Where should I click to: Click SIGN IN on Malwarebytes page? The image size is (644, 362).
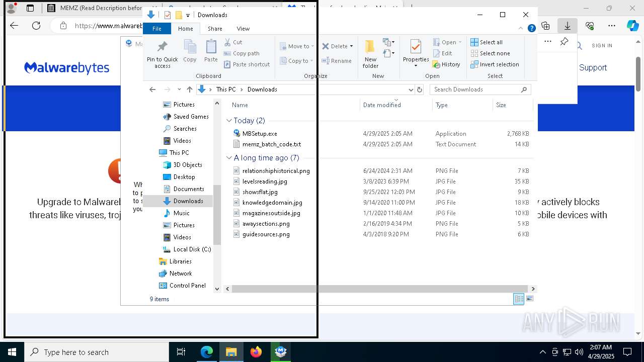[x=602, y=45]
